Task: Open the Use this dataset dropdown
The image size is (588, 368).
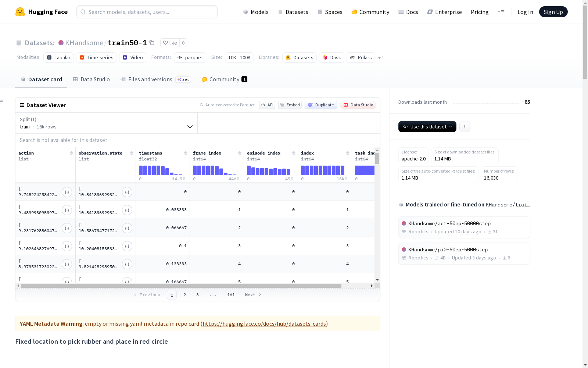Action: (x=427, y=127)
